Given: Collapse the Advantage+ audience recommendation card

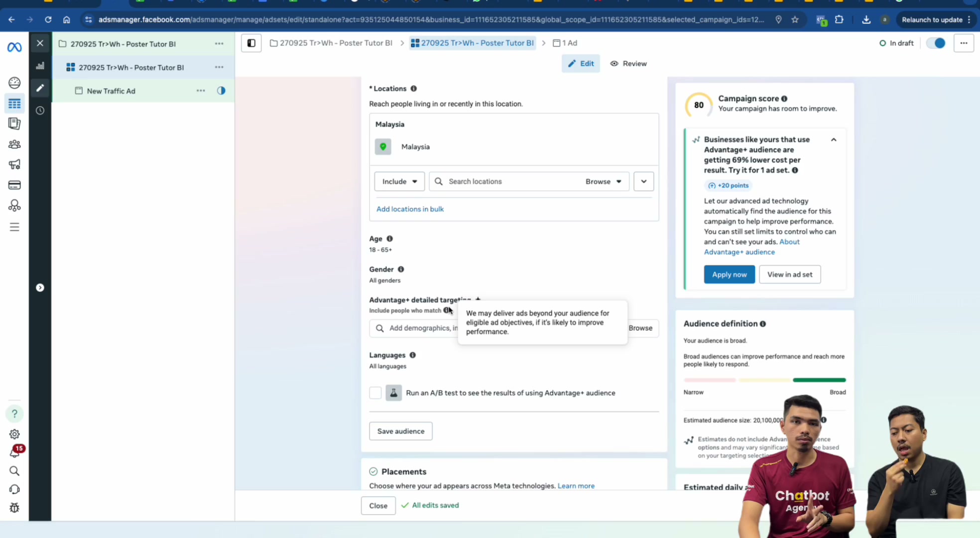Looking at the screenshot, I should pyautogui.click(x=834, y=140).
